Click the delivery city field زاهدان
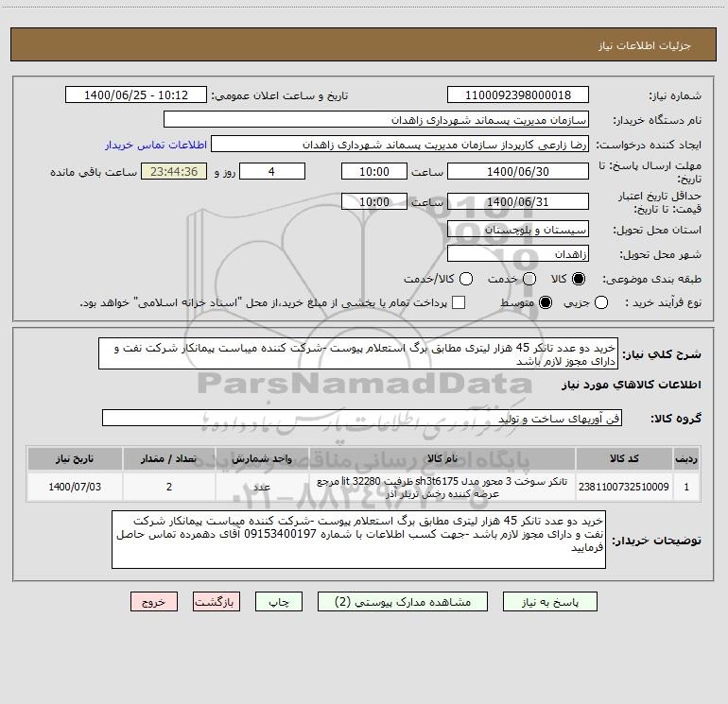728x704 pixels. pos(518,254)
